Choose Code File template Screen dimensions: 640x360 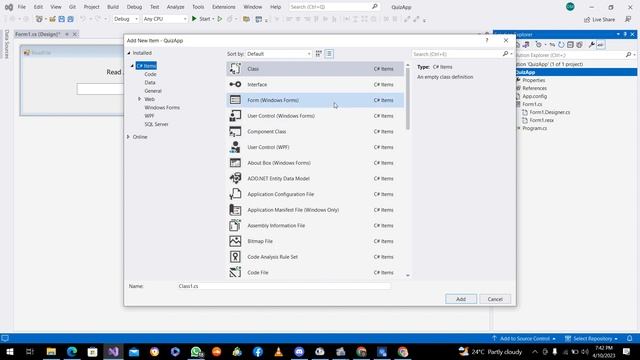[x=315, y=272]
